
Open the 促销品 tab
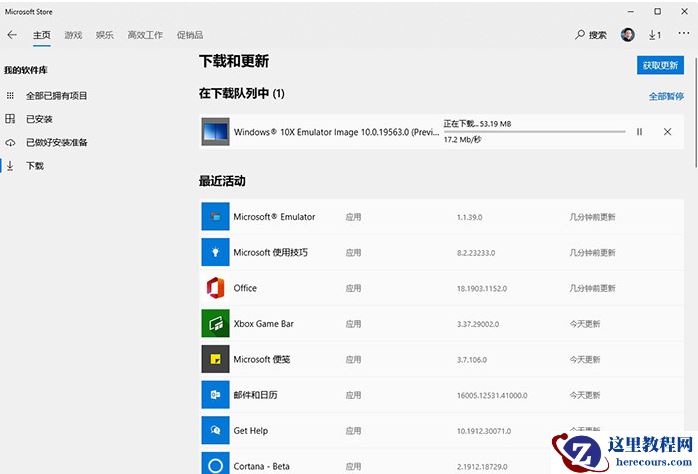click(190, 35)
